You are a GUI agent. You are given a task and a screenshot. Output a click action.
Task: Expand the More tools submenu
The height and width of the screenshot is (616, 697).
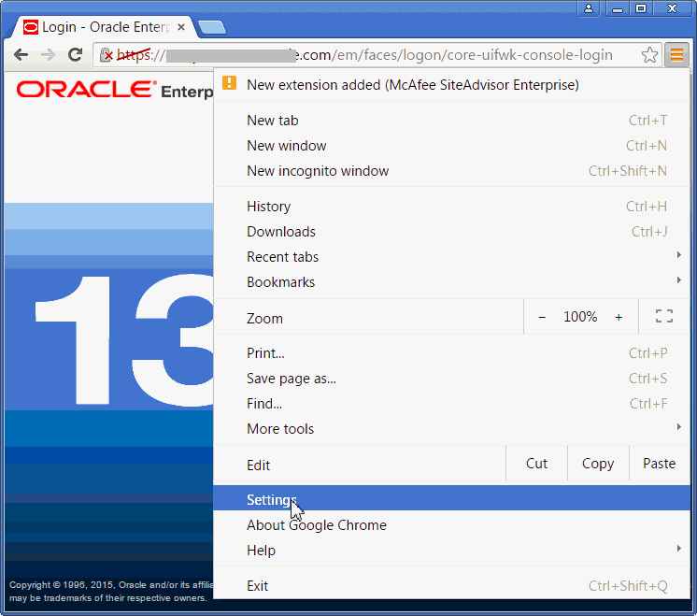point(451,429)
